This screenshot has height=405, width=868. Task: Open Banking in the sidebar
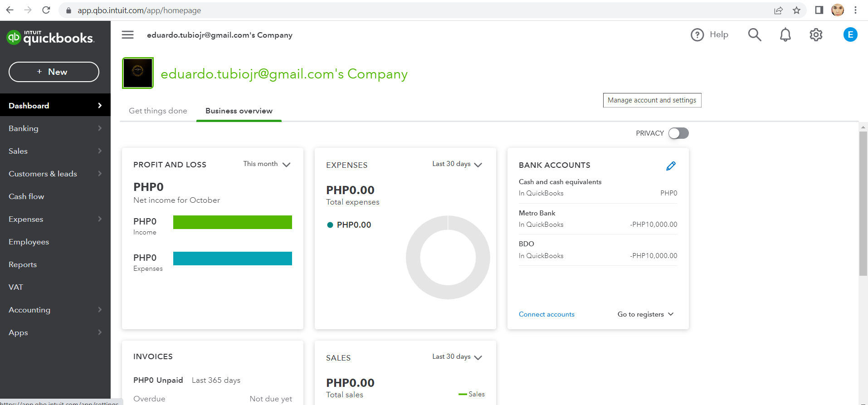(x=24, y=128)
